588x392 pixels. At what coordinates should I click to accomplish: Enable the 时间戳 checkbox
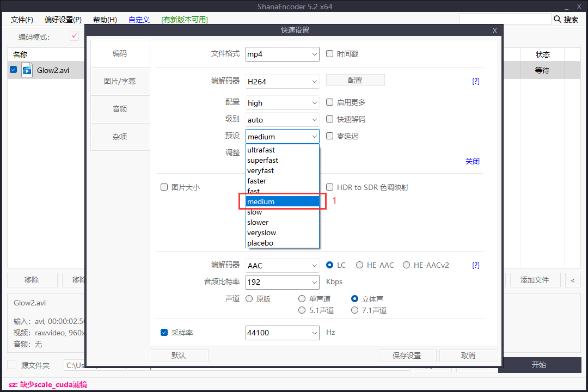click(329, 54)
